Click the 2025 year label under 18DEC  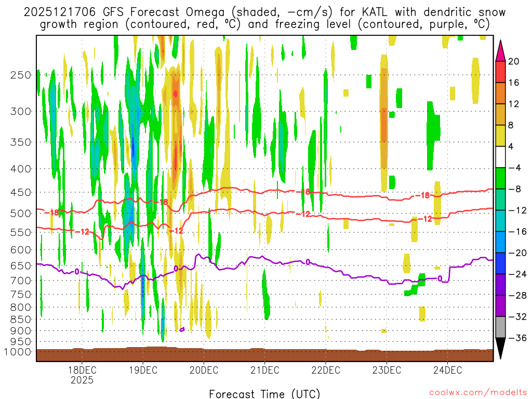(82, 380)
